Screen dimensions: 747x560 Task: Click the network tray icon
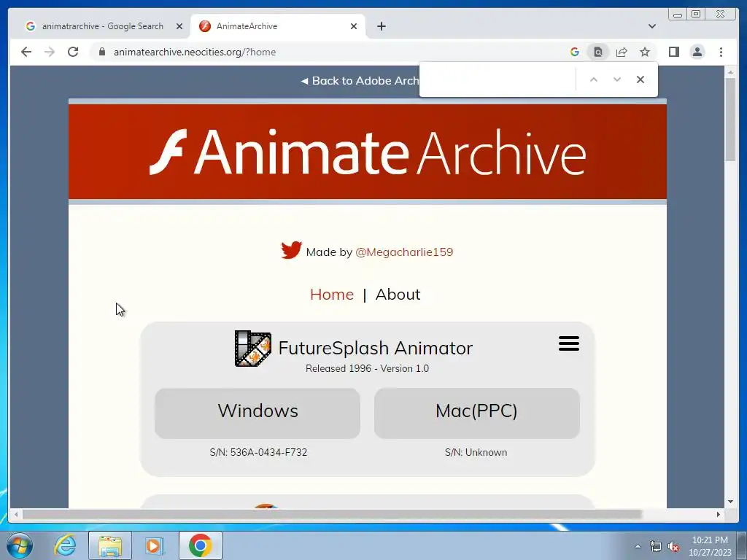click(x=656, y=547)
